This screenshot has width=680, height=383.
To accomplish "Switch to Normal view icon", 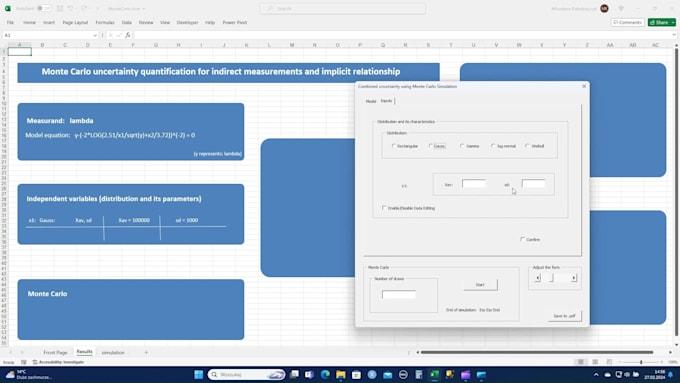I will pyautogui.click(x=580, y=362).
